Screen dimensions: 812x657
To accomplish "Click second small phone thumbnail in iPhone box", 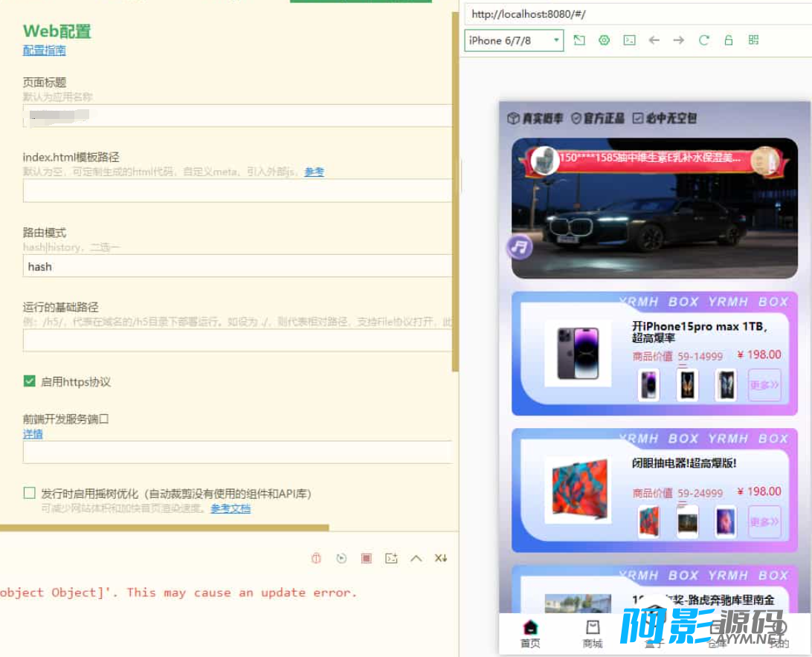I will [688, 385].
